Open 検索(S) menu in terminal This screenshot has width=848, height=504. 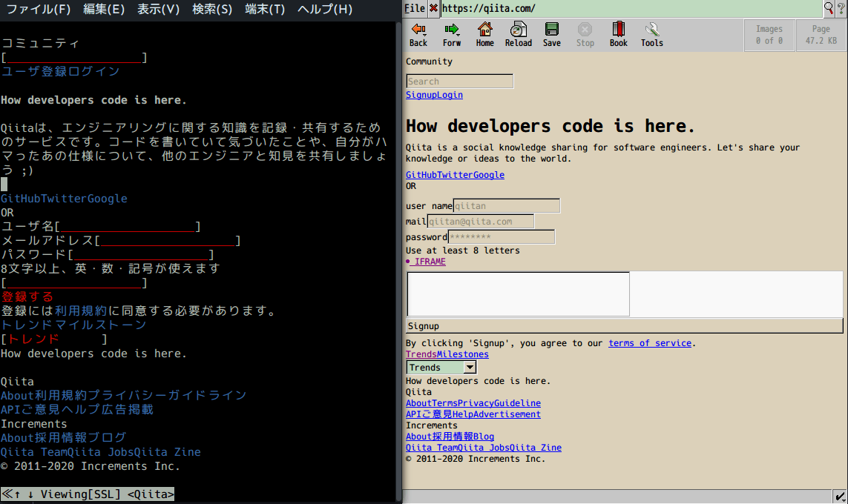pyautogui.click(x=212, y=9)
